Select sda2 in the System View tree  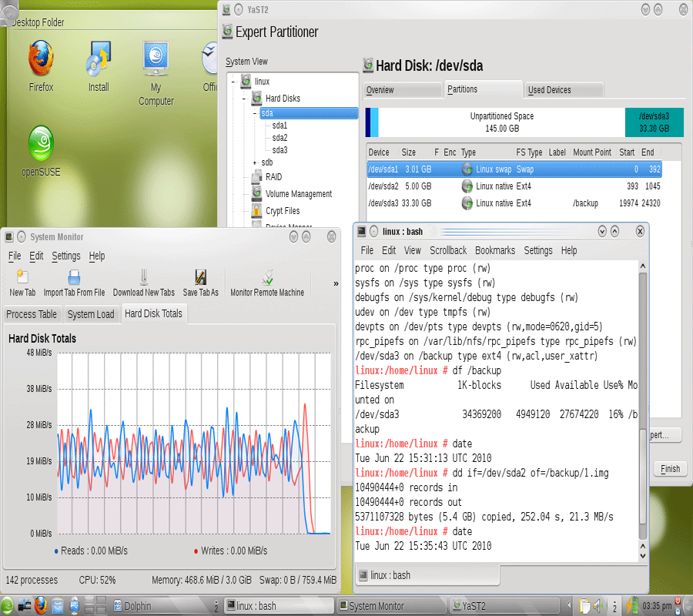tap(280, 138)
